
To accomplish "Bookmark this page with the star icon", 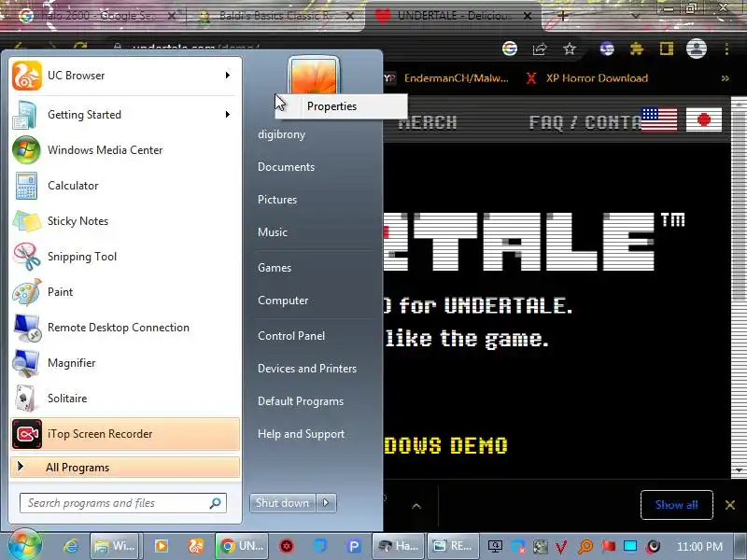I will click(570, 49).
